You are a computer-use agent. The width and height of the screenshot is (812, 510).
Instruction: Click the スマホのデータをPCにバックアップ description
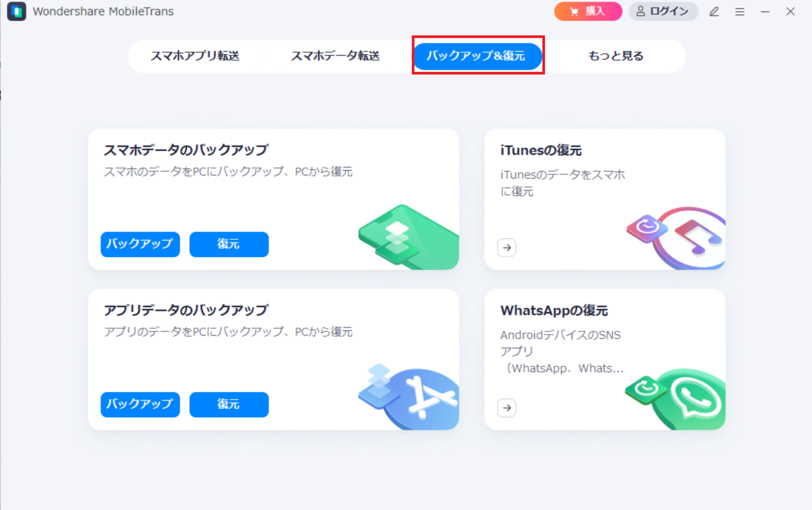click(x=228, y=172)
